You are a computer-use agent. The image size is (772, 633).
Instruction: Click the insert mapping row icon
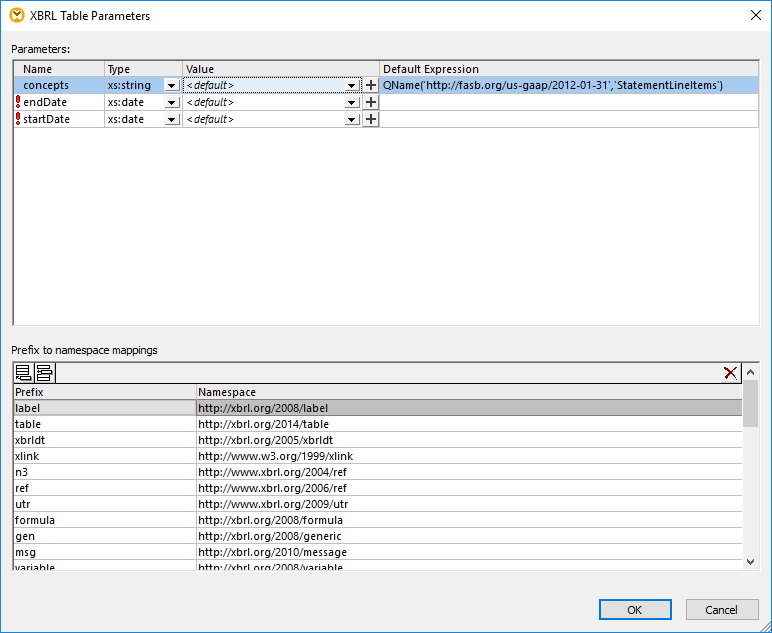click(44, 373)
